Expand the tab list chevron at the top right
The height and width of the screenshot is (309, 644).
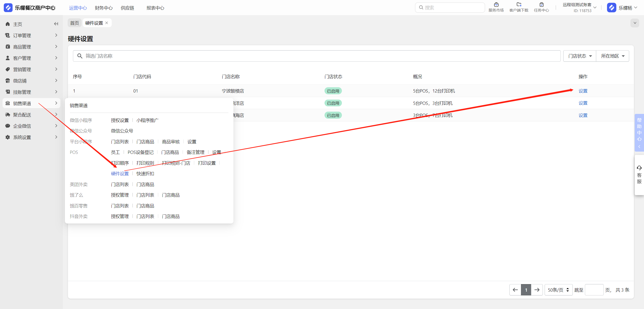[x=635, y=23]
